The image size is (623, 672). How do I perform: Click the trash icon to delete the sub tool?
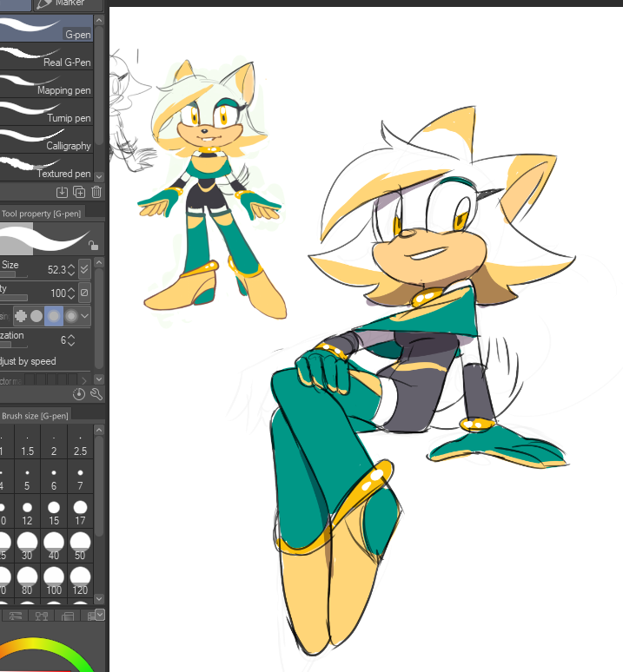click(96, 192)
